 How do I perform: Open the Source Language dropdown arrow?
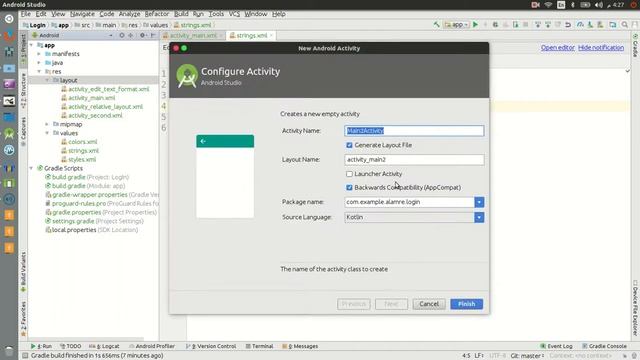(x=479, y=217)
